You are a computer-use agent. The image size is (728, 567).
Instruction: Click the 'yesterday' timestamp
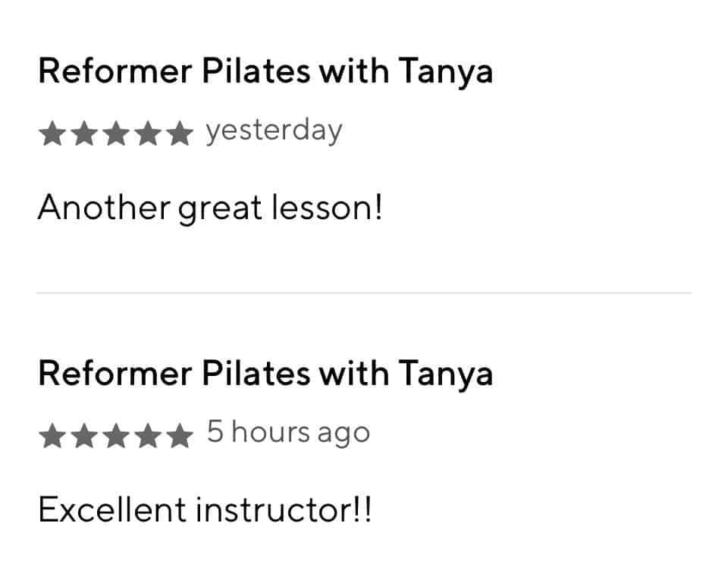pos(274,132)
